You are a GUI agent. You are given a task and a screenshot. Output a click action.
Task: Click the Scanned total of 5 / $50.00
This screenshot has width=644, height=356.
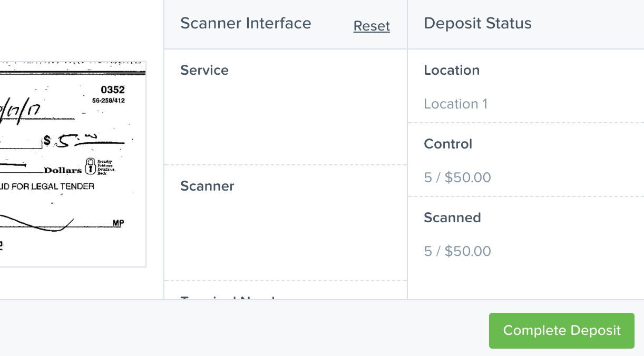[x=457, y=251]
